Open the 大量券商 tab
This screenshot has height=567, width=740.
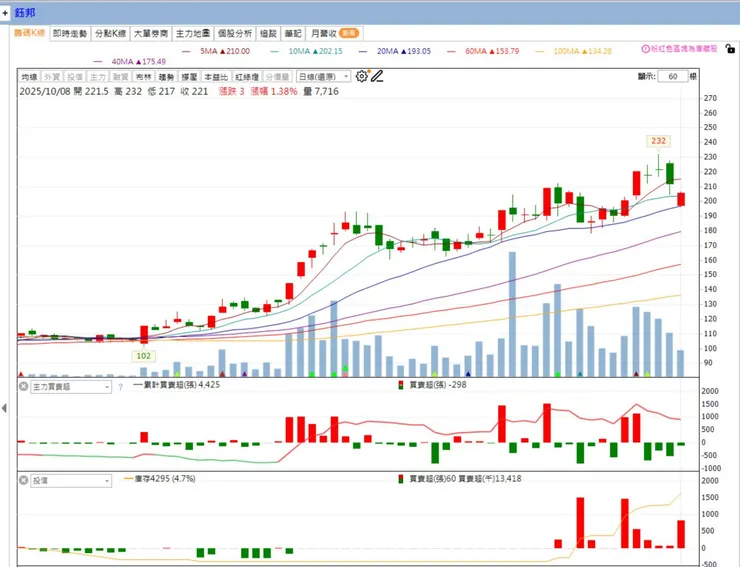151,34
